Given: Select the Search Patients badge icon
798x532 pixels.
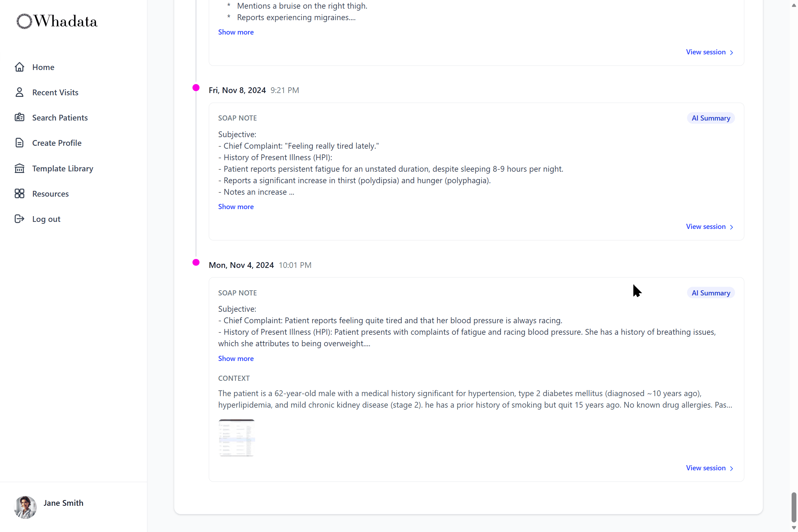Looking at the screenshot, I should point(19,117).
